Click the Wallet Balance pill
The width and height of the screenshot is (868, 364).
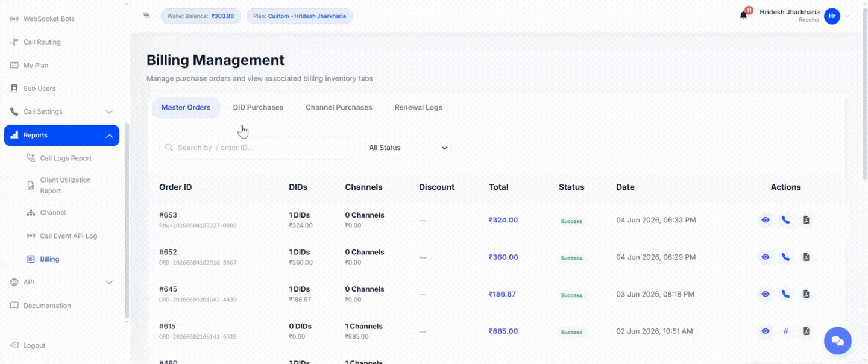(x=201, y=16)
